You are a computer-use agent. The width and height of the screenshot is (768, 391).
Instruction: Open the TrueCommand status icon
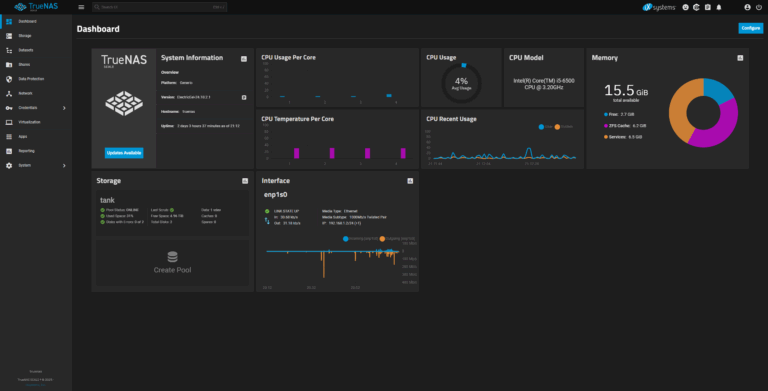pyautogui.click(x=696, y=7)
